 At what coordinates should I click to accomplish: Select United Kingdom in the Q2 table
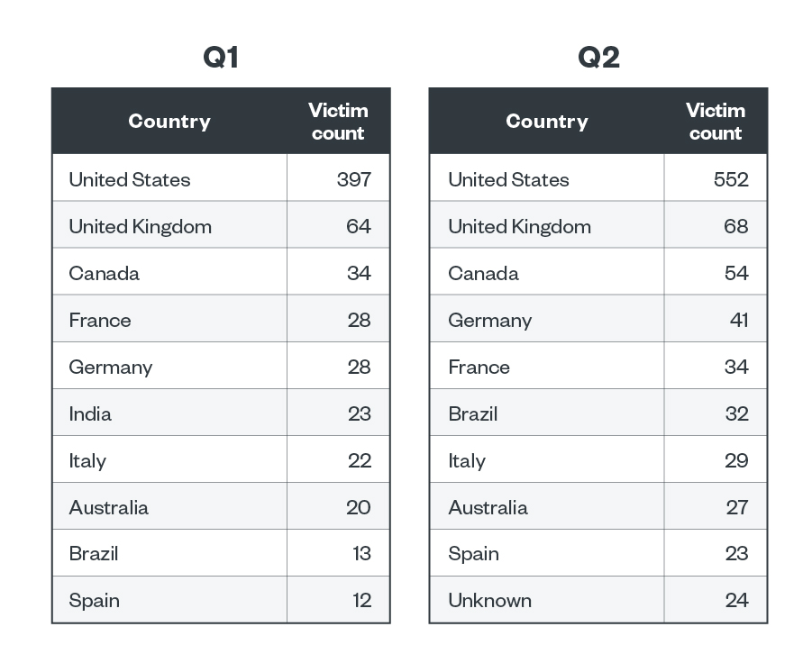pyautogui.click(x=520, y=226)
